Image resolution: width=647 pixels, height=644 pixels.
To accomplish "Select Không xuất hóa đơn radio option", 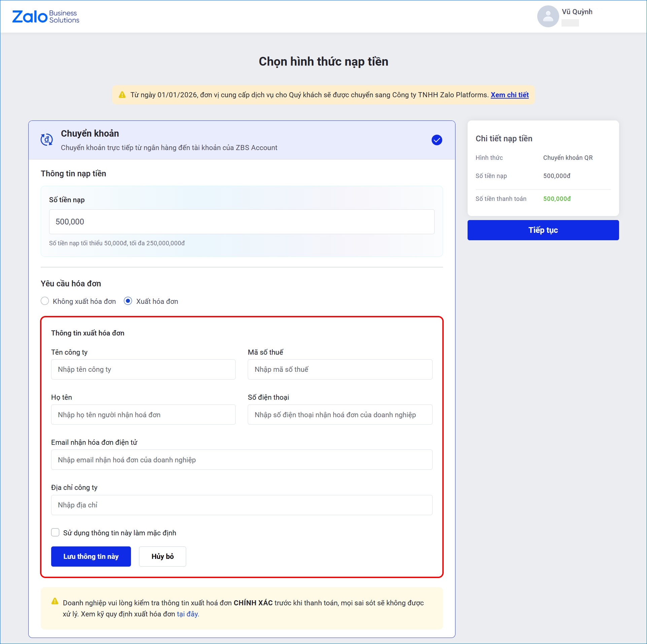I will 45,301.
